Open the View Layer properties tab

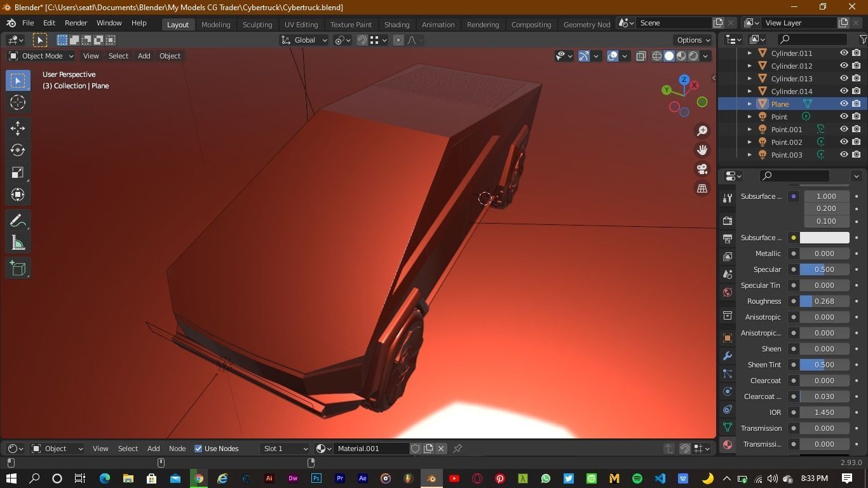click(728, 256)
